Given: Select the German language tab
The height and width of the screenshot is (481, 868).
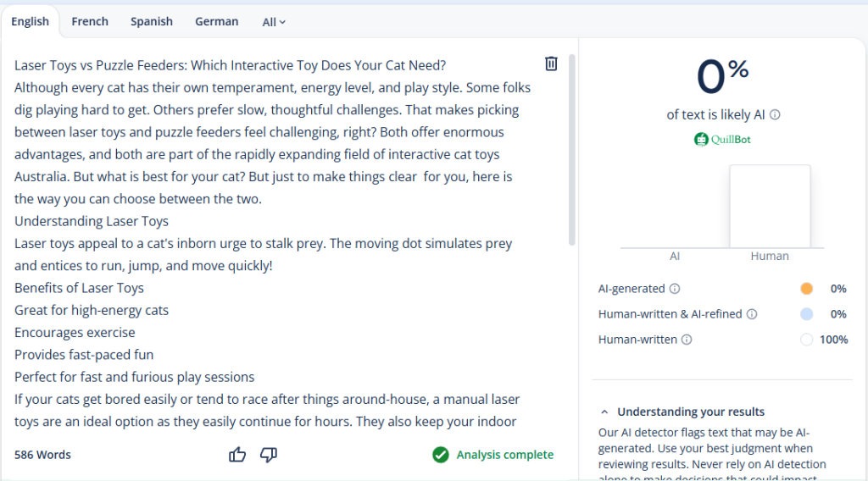Looking at the screenshot, I should pyautogui.click(x=216, y=22).
